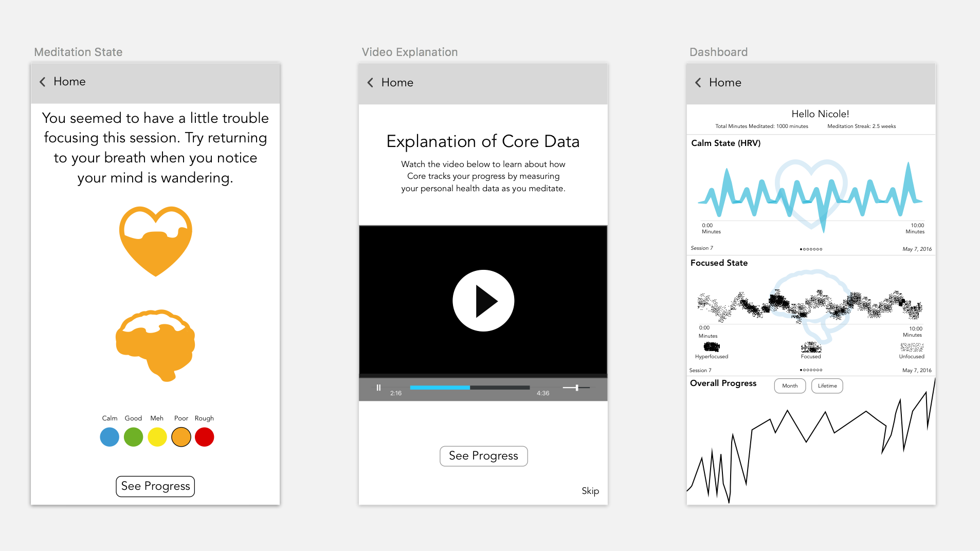Pause the video with the pause icon

click(x=378, y=388)
